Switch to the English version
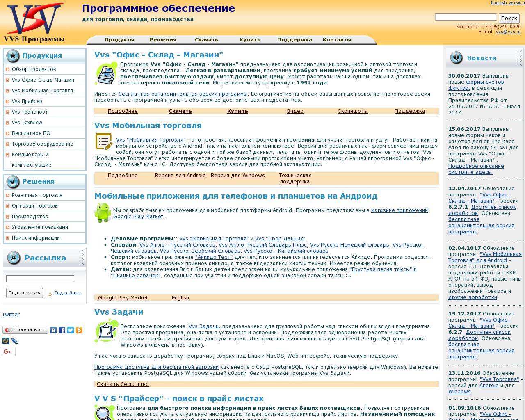This screenshot has width=525, height=420. [x=508, y=2]
